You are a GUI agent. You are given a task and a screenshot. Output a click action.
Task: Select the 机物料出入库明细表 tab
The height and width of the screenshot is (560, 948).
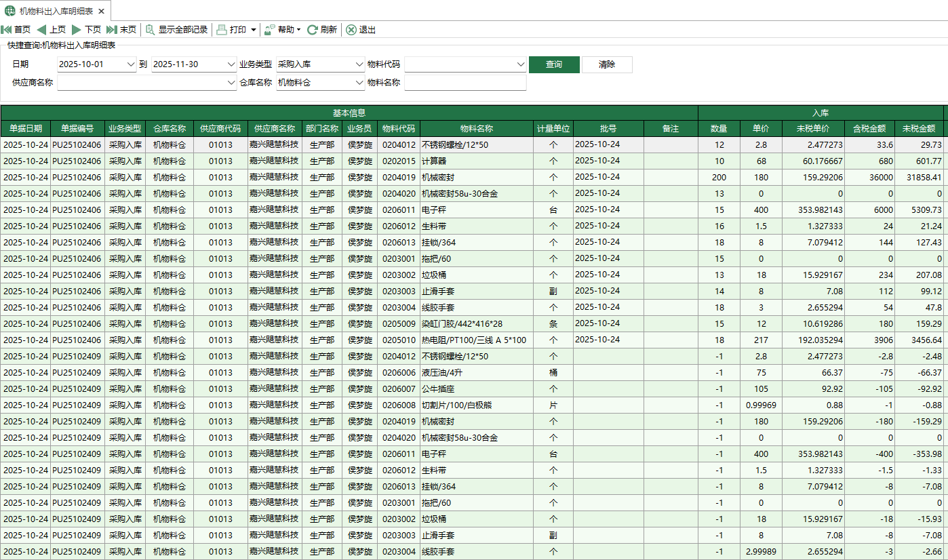[x=56, y=12]
